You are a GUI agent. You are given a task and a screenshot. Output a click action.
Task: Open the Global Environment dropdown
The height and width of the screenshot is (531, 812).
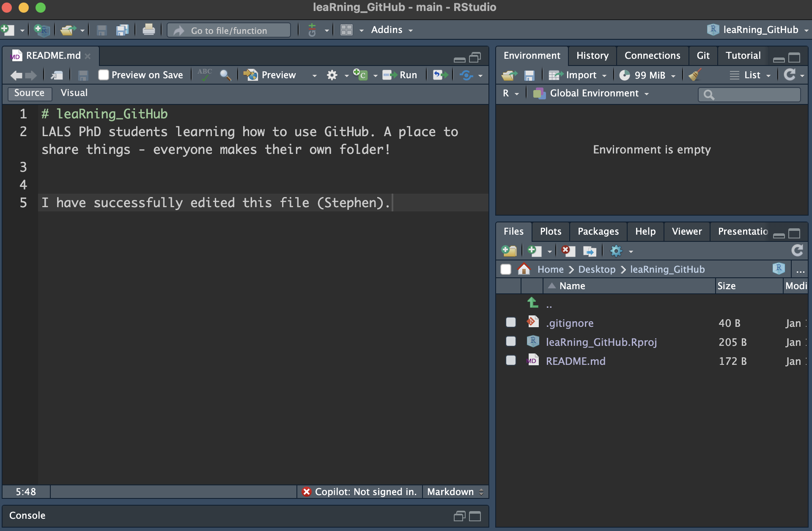click(x=591, y=93)
